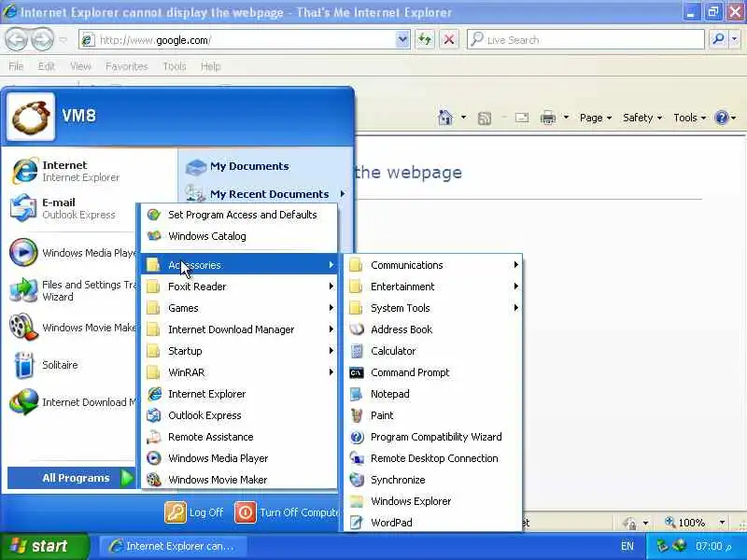Open the Page dropdown in command bar
747x560 pixels.
click(x=596, y=118)
